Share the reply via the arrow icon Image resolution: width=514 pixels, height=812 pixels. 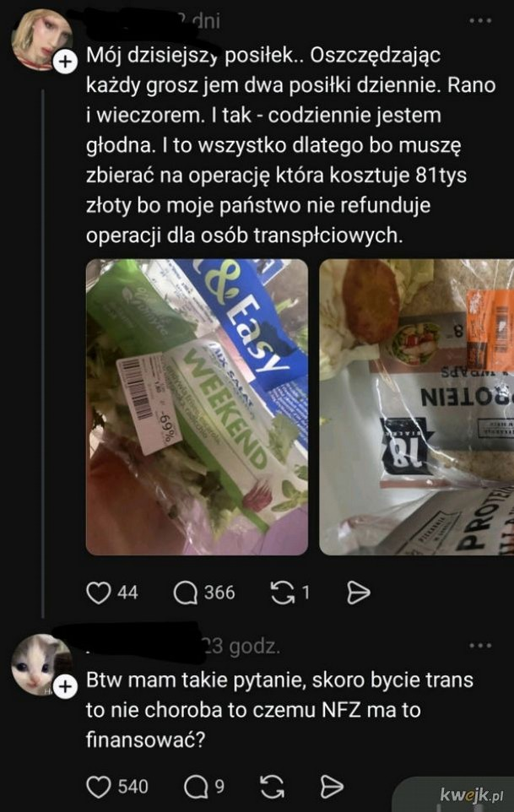click(x=332, y=787)
